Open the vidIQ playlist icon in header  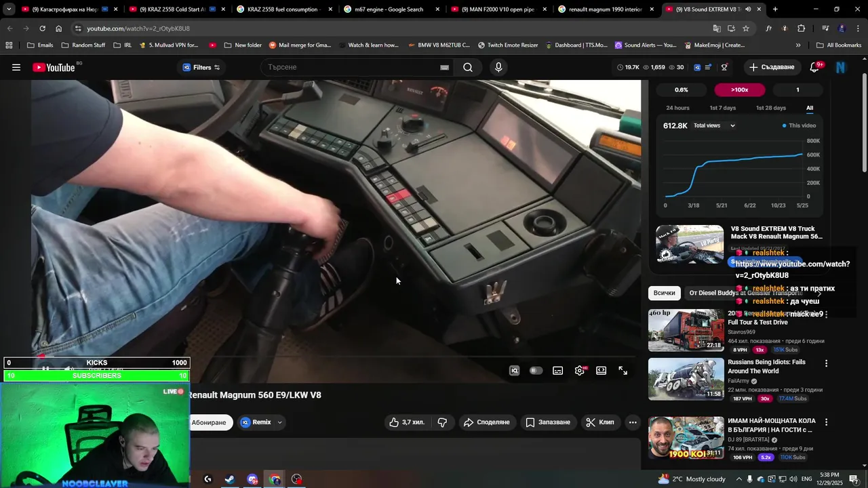coord(709,67)
